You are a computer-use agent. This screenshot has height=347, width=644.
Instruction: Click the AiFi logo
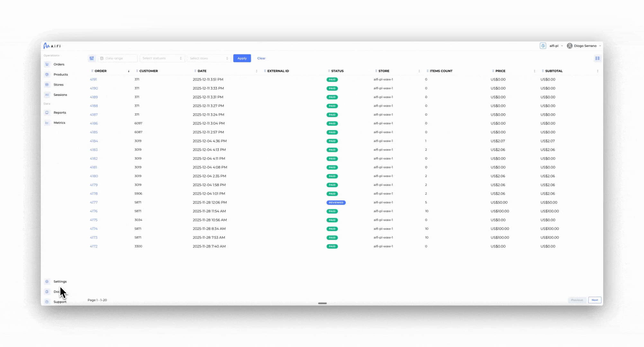[52, 46]
